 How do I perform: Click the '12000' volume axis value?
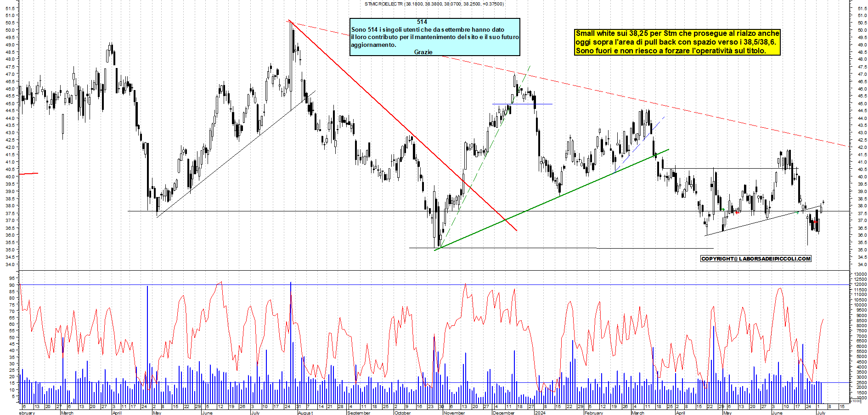point(860,284)
